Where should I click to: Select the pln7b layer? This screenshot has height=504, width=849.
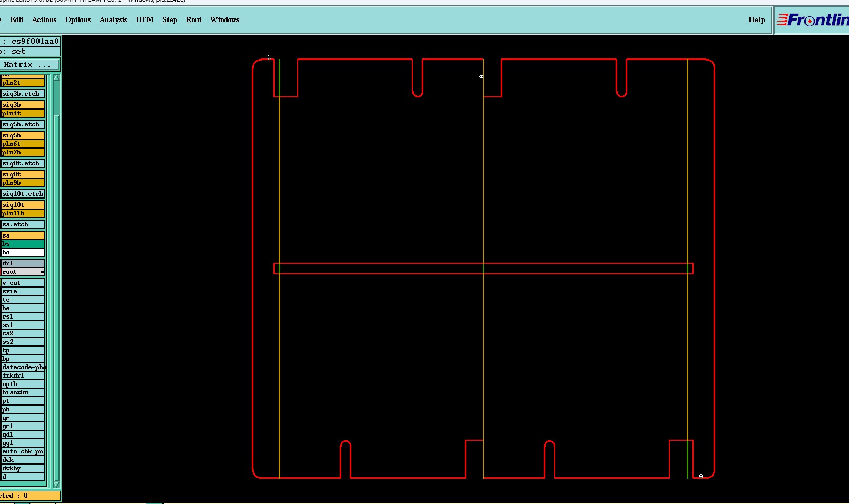[23, 152]
